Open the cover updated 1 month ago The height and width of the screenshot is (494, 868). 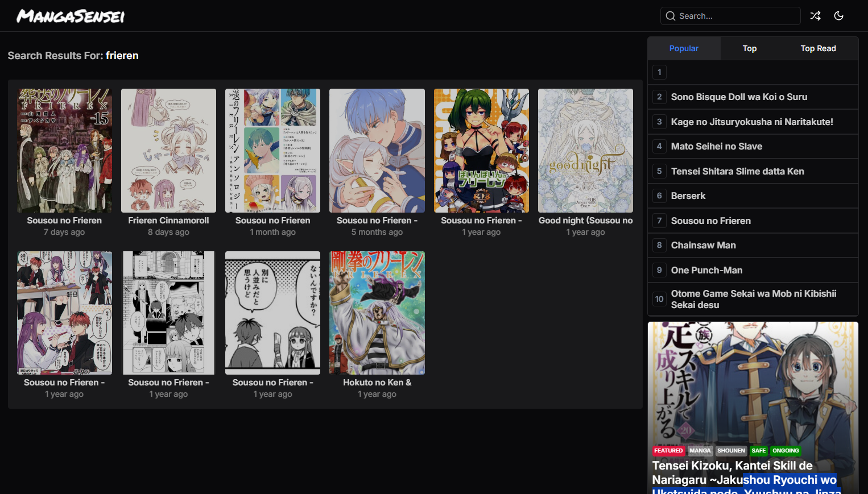pos(272,151)
